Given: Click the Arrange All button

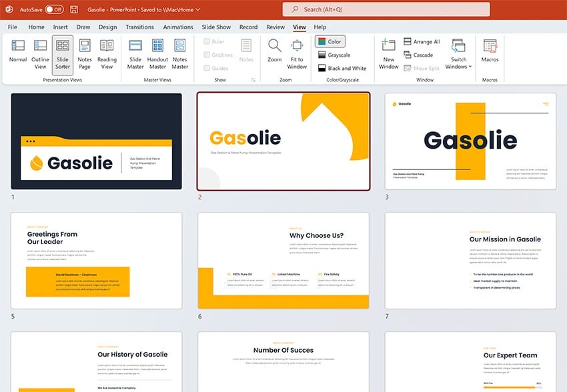Looking at the screenshot, I should [x=420, y=41].
